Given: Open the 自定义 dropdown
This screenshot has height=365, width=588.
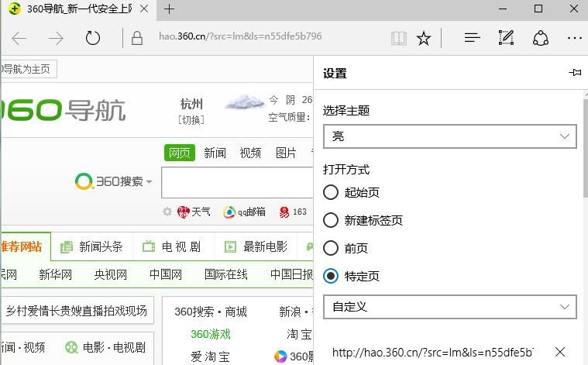Looking at the screenshot, I should (x=449, y=307).
